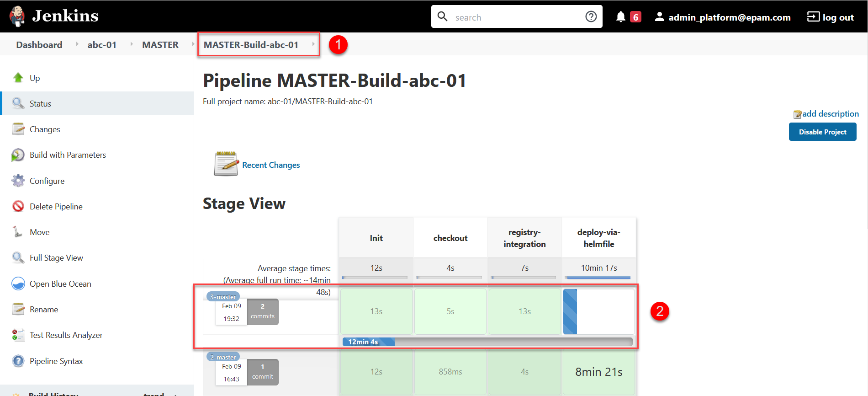
Task: Focus the Jenkins search input field
Action: tap(516, 17)
